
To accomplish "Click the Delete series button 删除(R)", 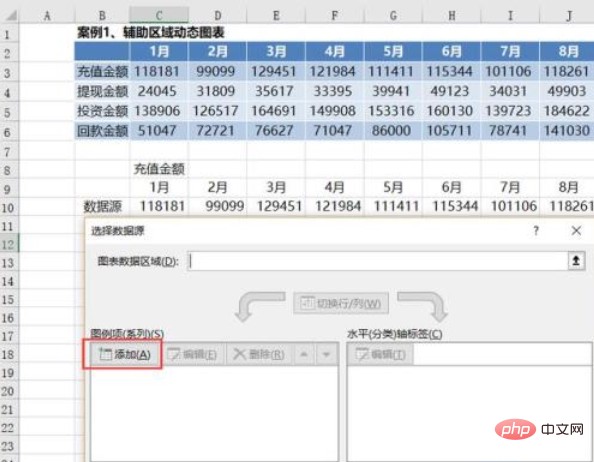I will (x=259, y=354).
